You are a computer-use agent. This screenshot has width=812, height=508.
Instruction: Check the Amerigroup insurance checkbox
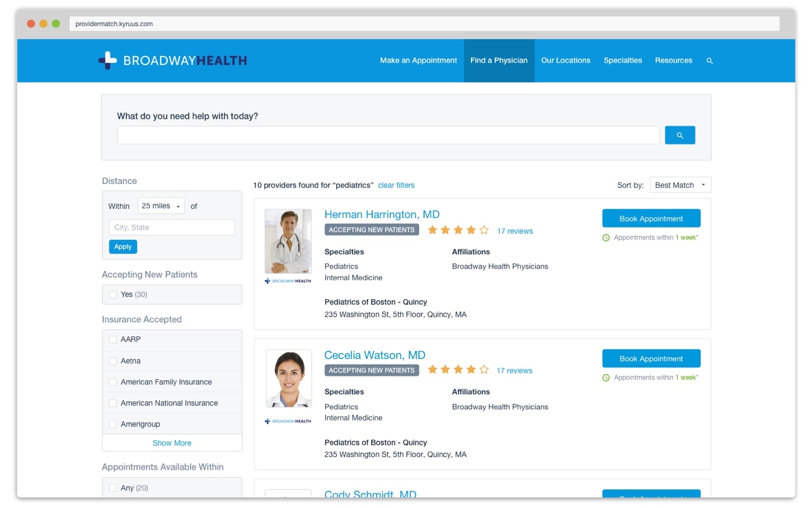pyautogui.click(x=112, y=423)
